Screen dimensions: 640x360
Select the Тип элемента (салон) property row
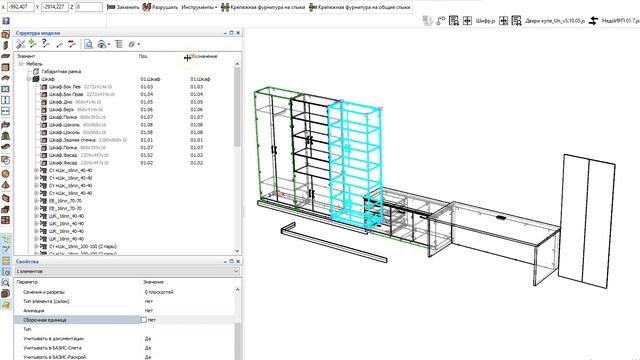coord(125,301)
